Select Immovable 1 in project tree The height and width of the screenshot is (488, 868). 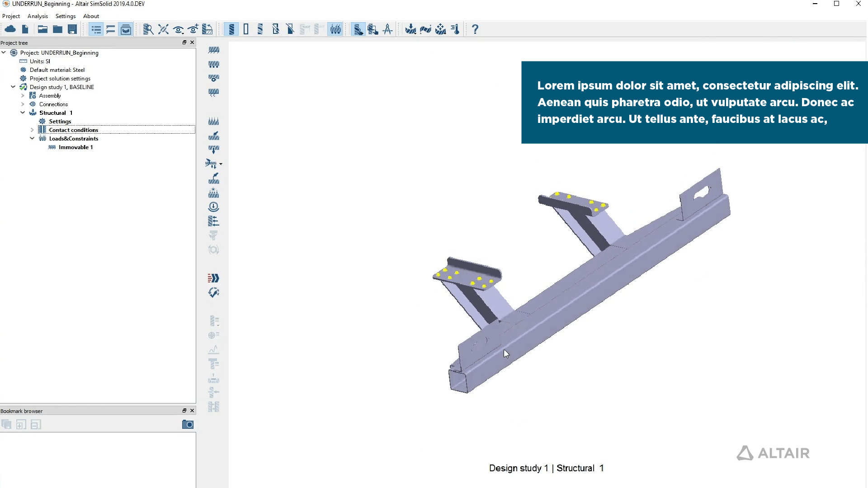(75, 147)
